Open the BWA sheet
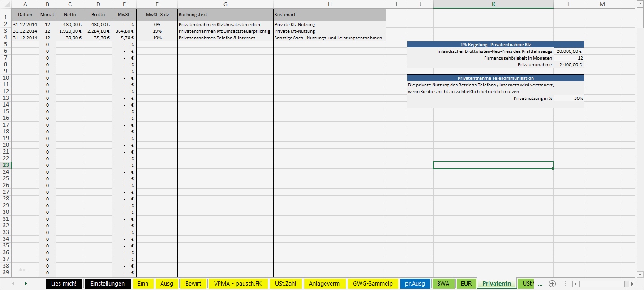This screenshot has width=644, height=290. [x=444, y=283]
